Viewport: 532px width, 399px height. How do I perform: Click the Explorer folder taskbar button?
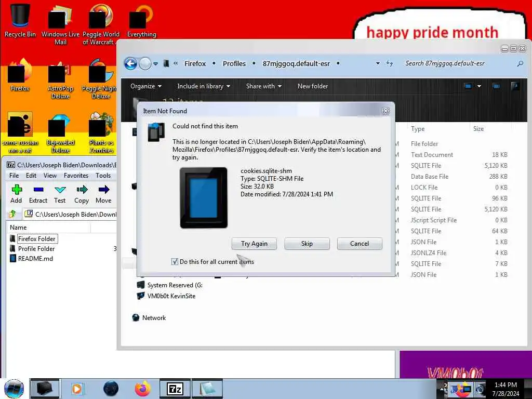pyautogui.click(x=45, y=389)
